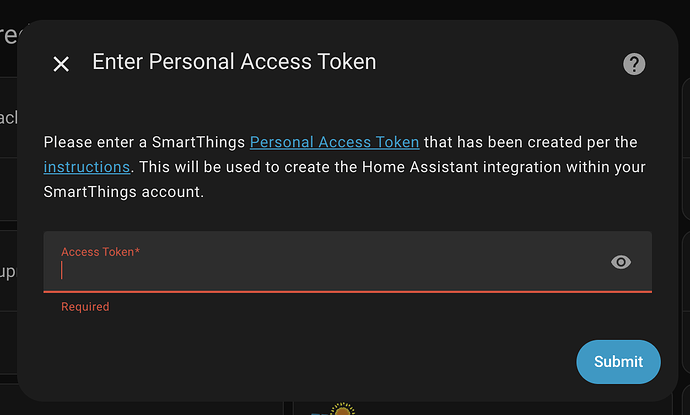The height and width of the screenshot is (415, 690).
Task: Close the Personal Access Token dialog
Action: pos(61,64)
